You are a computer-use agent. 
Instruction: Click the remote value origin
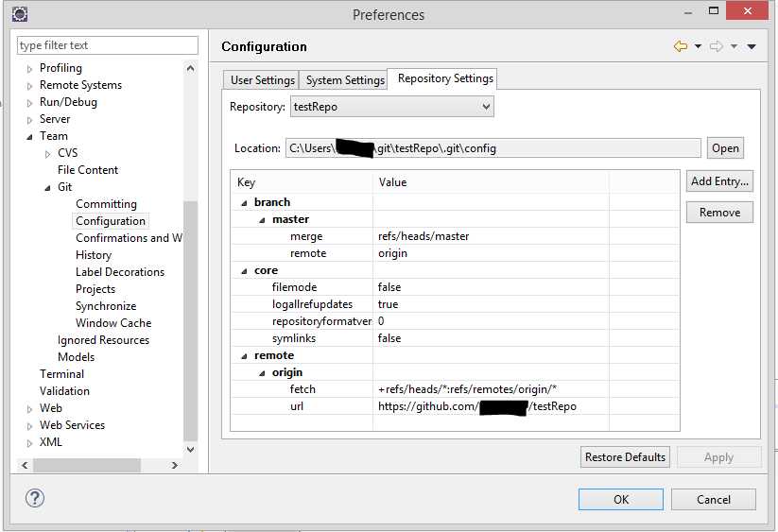392,253
